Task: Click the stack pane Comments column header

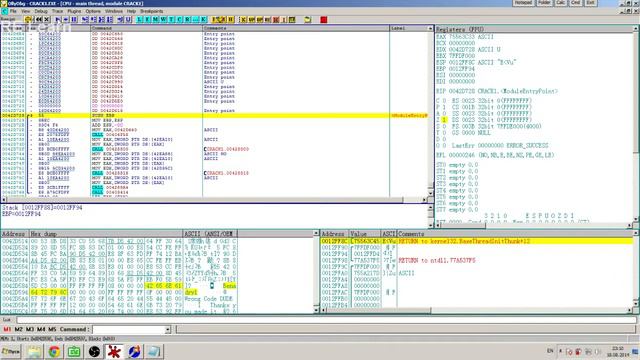Action: coord(515,234)
